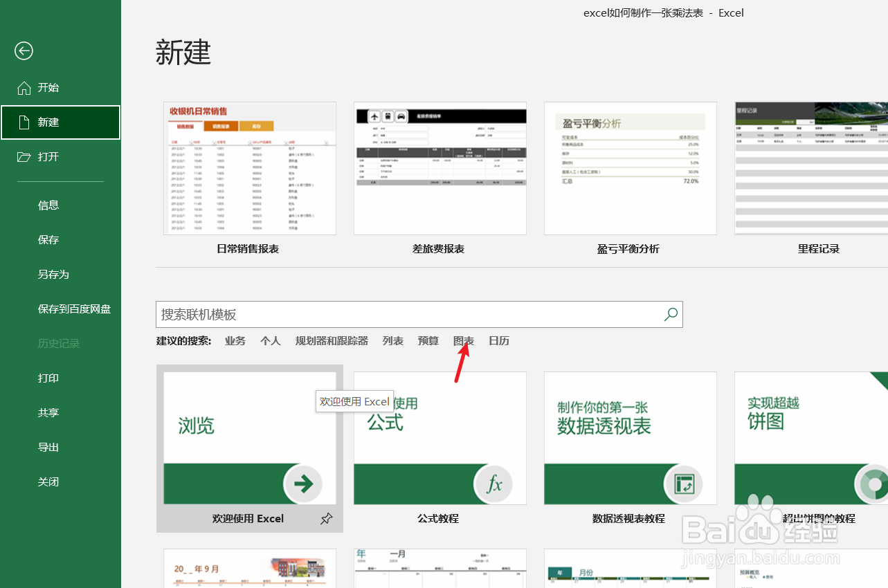Click the search magnifier icon

coord(671,314)
